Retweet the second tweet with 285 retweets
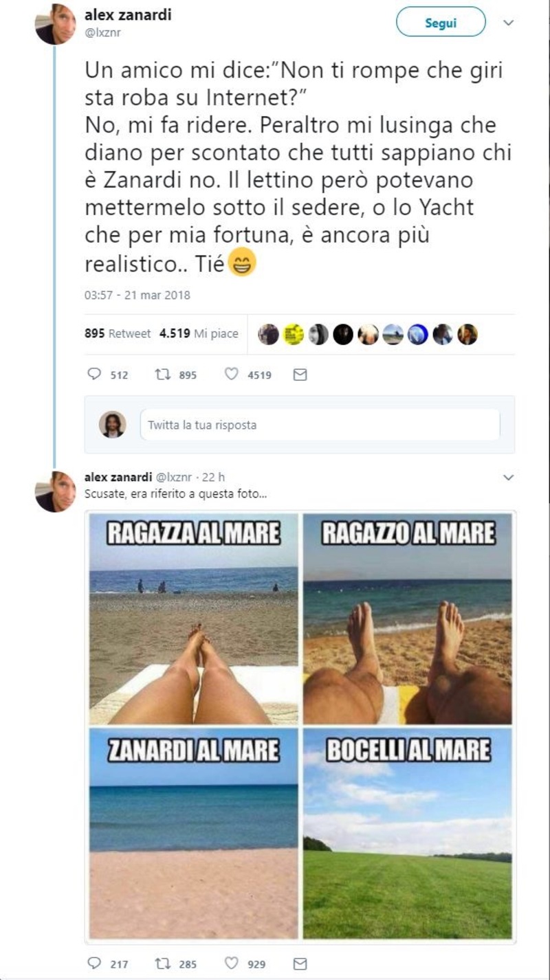The height and width of the screenshot is (980, 550). point(163,964)
